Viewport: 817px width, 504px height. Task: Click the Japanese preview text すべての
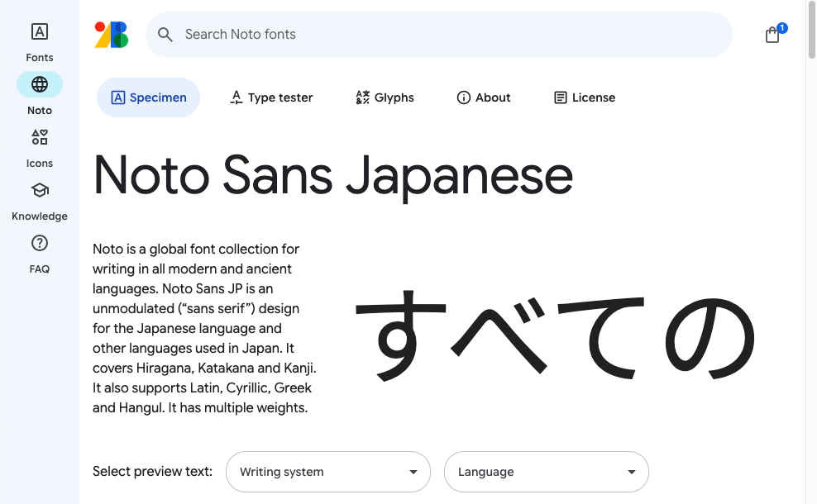556,335
